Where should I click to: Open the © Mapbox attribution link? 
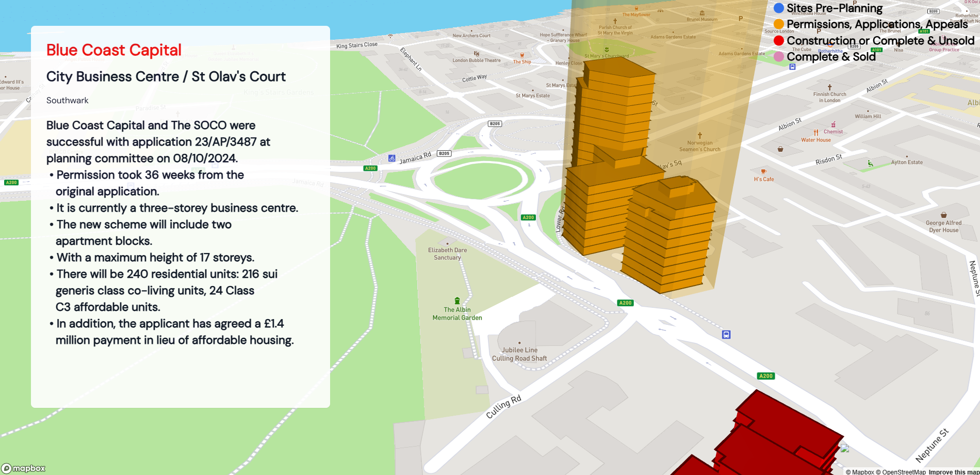[860, 472]
